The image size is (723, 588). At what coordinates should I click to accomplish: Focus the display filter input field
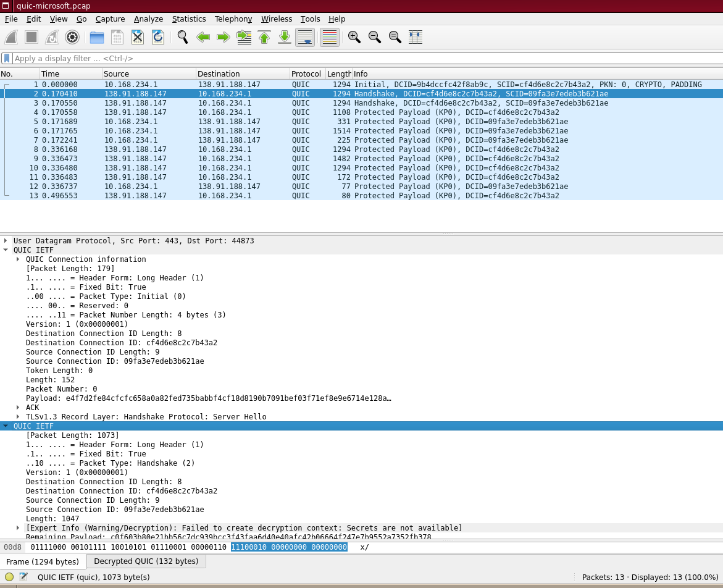click(x=367, y=59)
